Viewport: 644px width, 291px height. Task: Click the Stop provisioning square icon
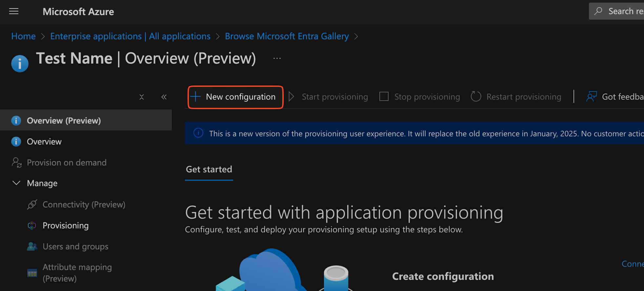coord(384,97)
